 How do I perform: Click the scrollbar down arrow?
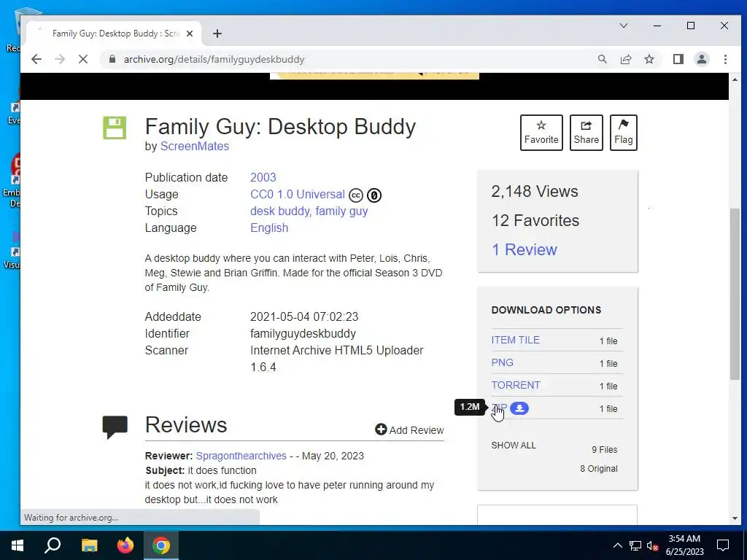(x=735, y=518)
